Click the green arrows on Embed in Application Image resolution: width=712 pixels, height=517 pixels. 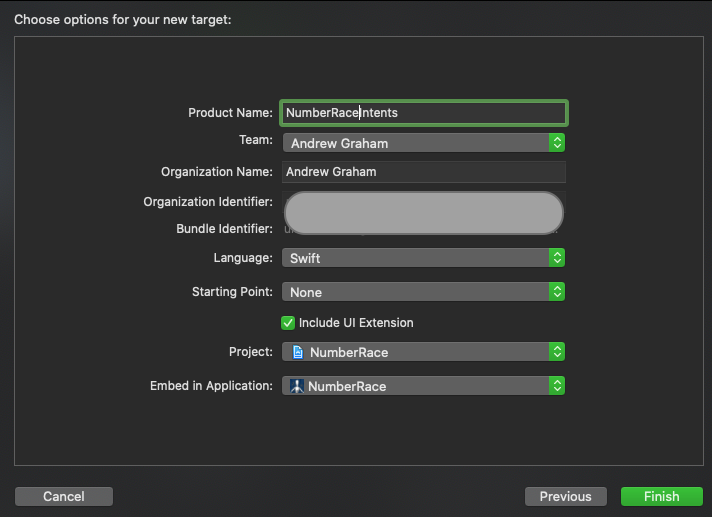[557, 386]
